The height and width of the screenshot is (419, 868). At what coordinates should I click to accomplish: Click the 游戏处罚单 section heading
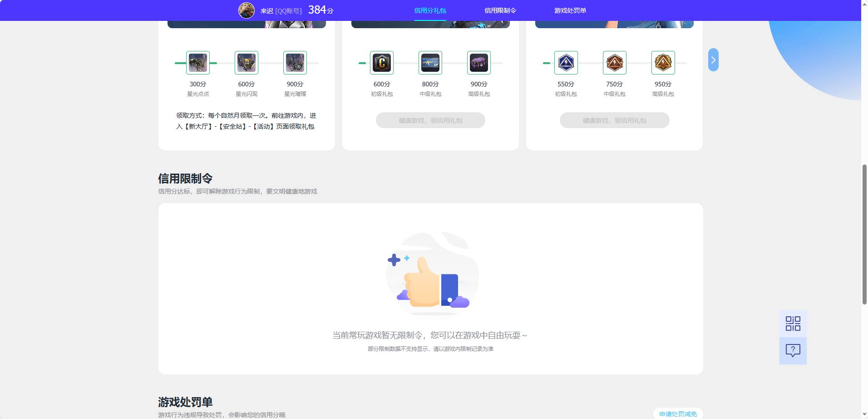coord(185,402)
